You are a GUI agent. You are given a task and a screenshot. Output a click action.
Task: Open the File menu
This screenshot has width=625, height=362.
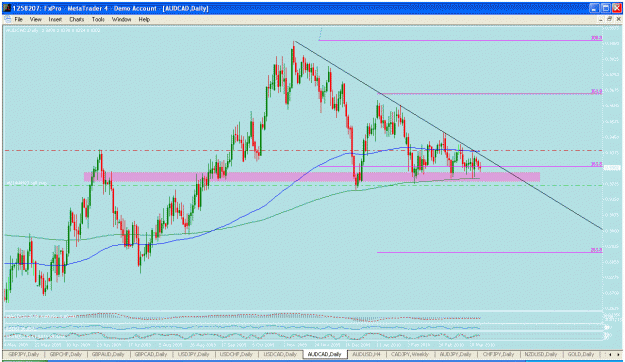19,19
